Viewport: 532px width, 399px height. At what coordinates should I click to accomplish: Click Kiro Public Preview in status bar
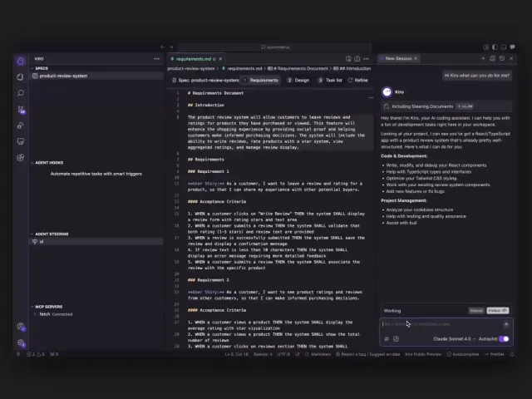point(423,354)
